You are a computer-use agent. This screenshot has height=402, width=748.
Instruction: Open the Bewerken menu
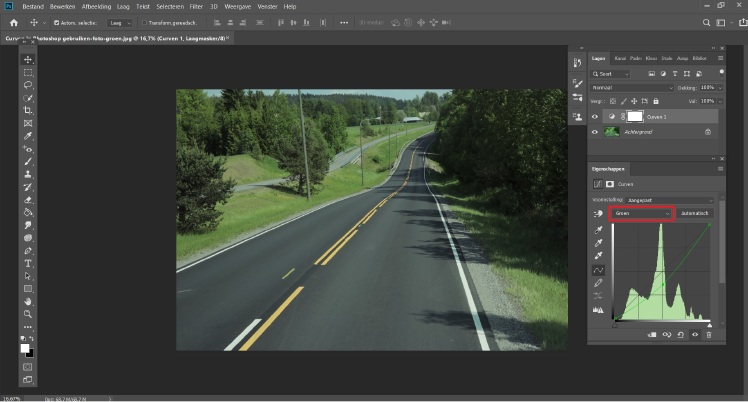[x=62, y=7]
